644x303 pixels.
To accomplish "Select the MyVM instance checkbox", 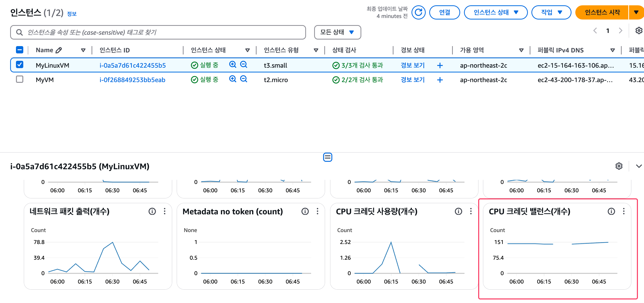I will click(x=20, y=79).
